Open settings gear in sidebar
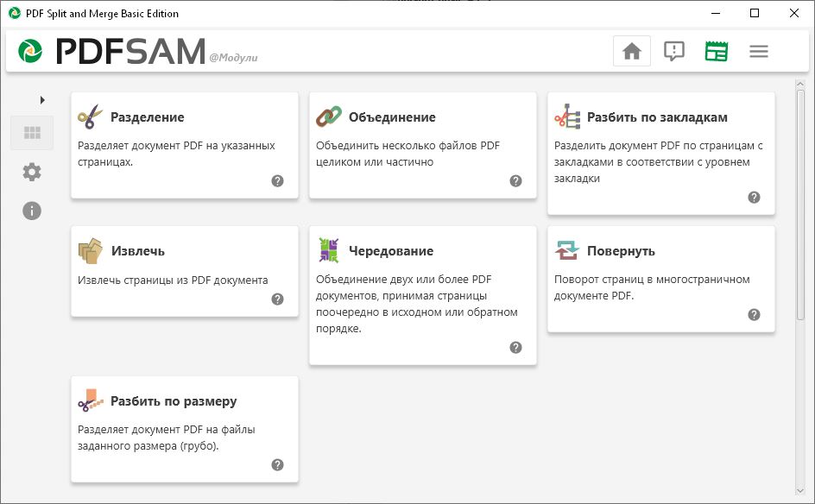815x504 pixels. point(33,172)
